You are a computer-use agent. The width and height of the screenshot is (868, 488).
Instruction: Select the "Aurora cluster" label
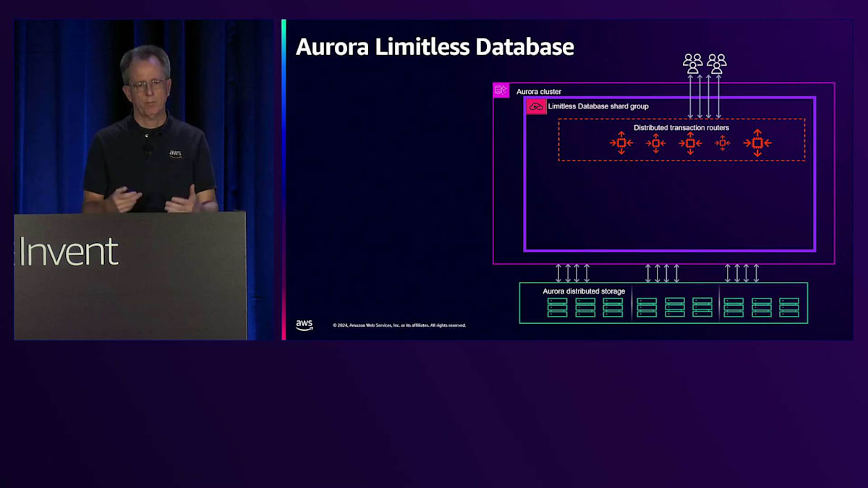539,92
